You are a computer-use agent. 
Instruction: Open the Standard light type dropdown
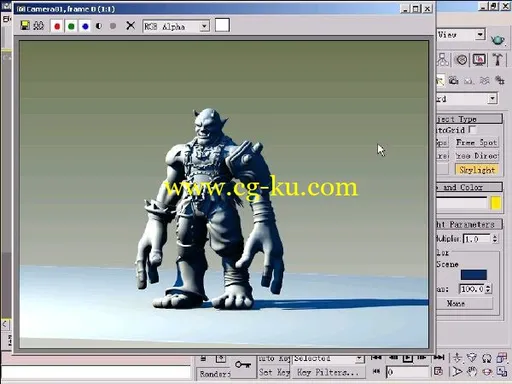click(x=493, y=98)
